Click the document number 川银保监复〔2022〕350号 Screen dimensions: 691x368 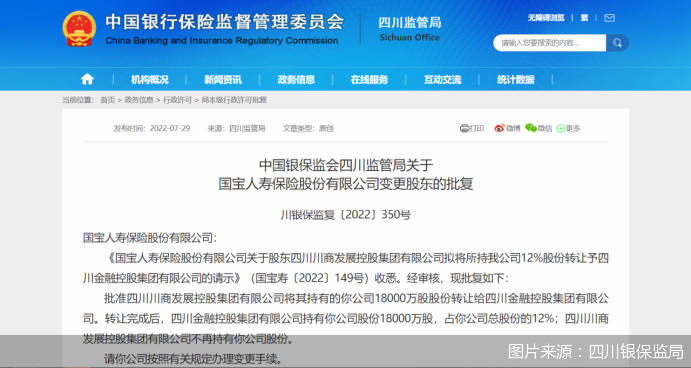[x=346, y=215]
